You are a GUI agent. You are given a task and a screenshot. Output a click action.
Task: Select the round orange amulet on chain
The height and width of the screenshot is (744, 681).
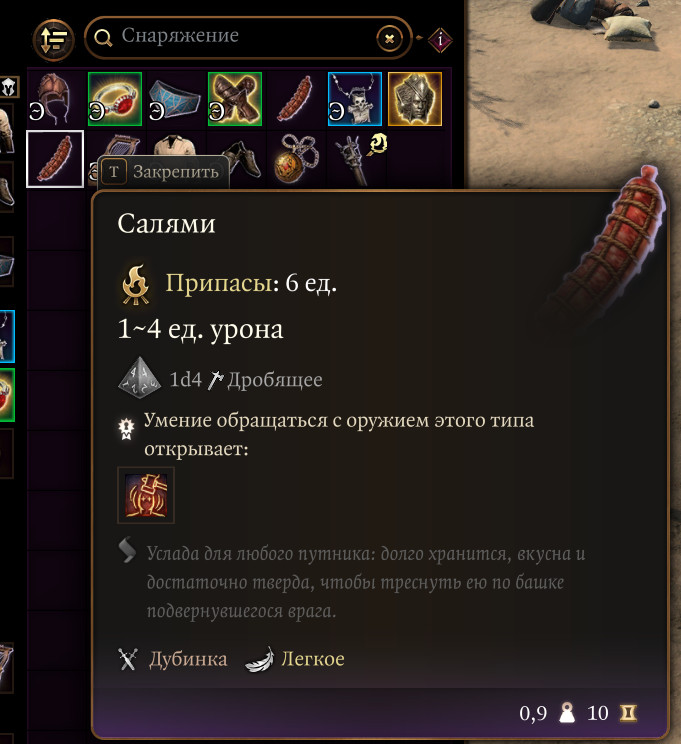295,159
